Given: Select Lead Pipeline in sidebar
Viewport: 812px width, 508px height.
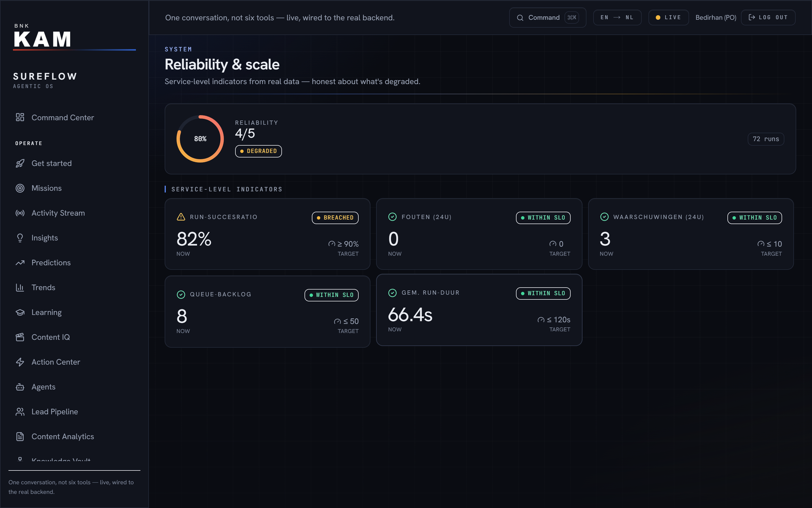Looking at the screenshot, I should click(74, 412).
